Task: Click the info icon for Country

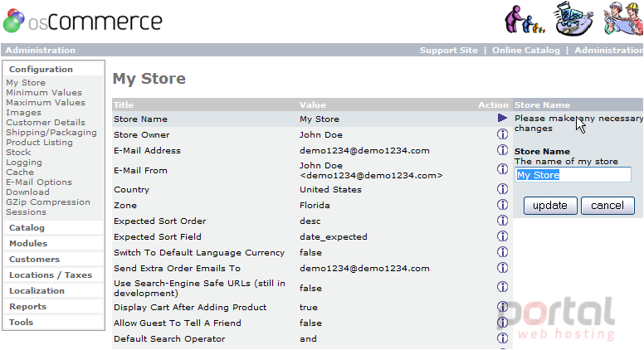Action: point(502,189)
